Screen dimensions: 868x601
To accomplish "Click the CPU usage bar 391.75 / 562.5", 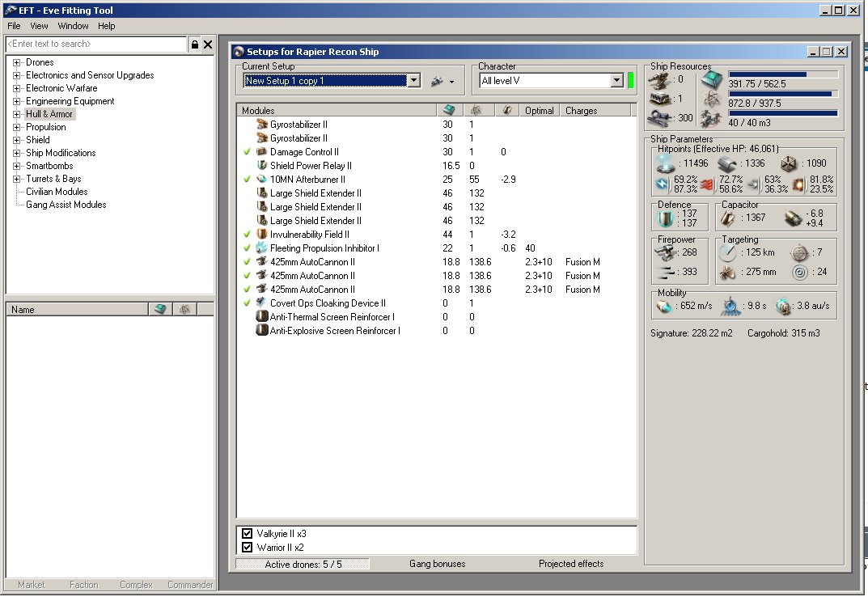I will pyautogui.click(x=783, y=74).
